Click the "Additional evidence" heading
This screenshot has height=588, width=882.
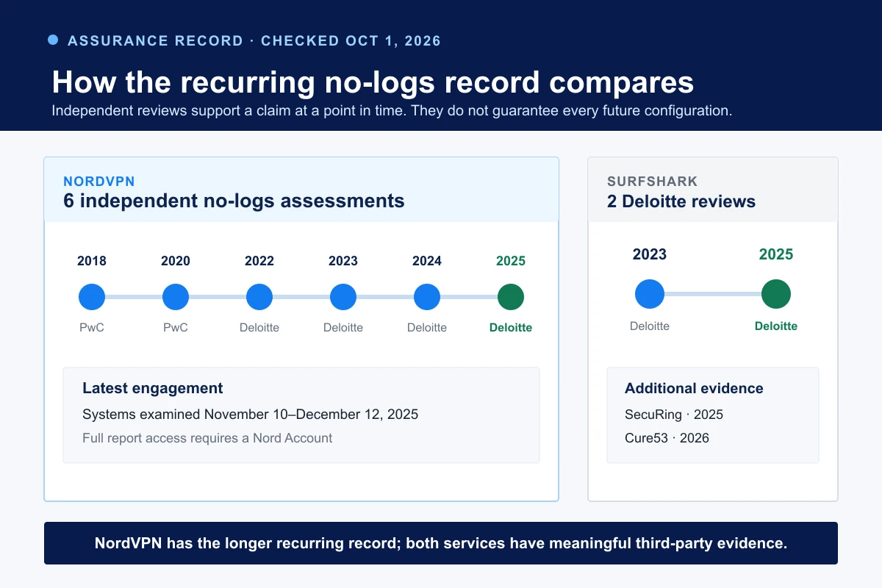[x=694, y=389]
